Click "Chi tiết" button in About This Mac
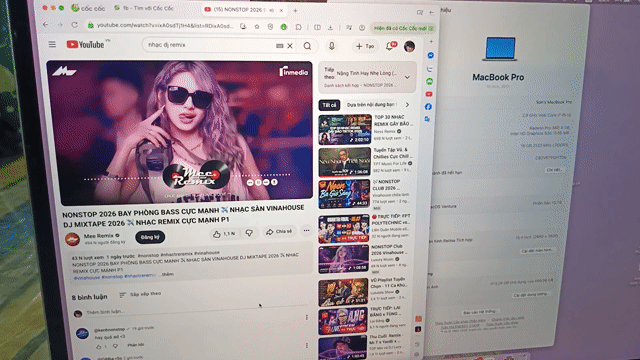 (554, 170)
